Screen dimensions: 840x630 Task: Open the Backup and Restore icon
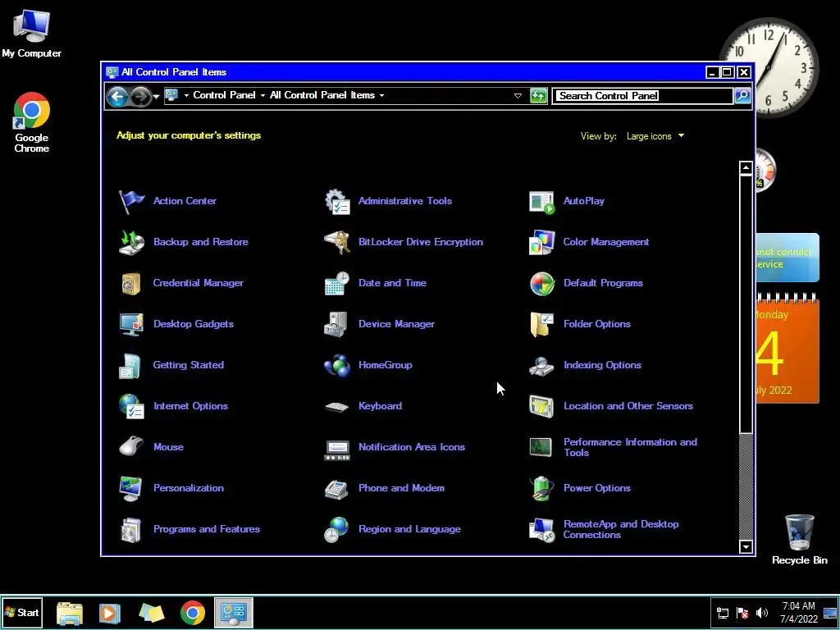coord(131,242)
